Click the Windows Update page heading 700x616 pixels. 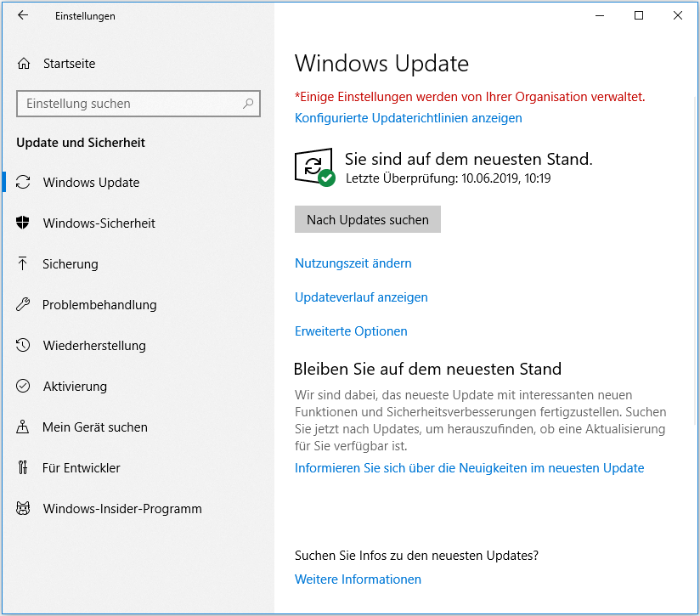(x=381, y=64)
